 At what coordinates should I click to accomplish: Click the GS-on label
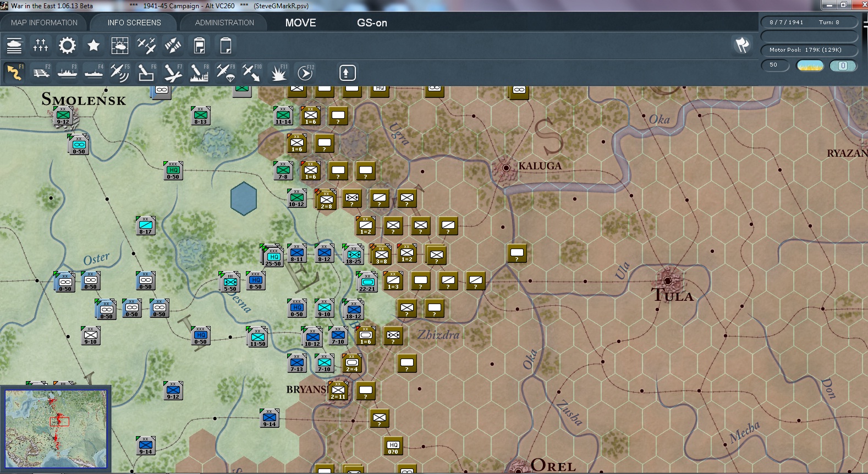pyautogui.click(x=372, y=23)
